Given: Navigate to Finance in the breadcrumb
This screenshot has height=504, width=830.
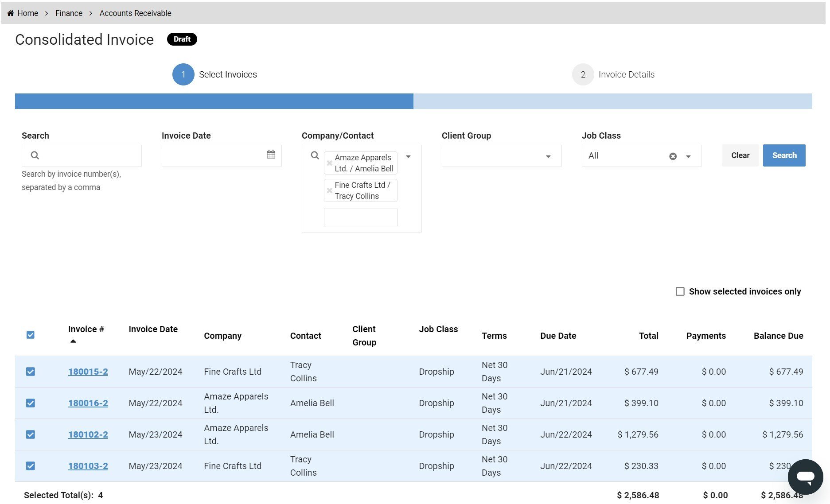Looking at the screenshot, I should 68,13.
